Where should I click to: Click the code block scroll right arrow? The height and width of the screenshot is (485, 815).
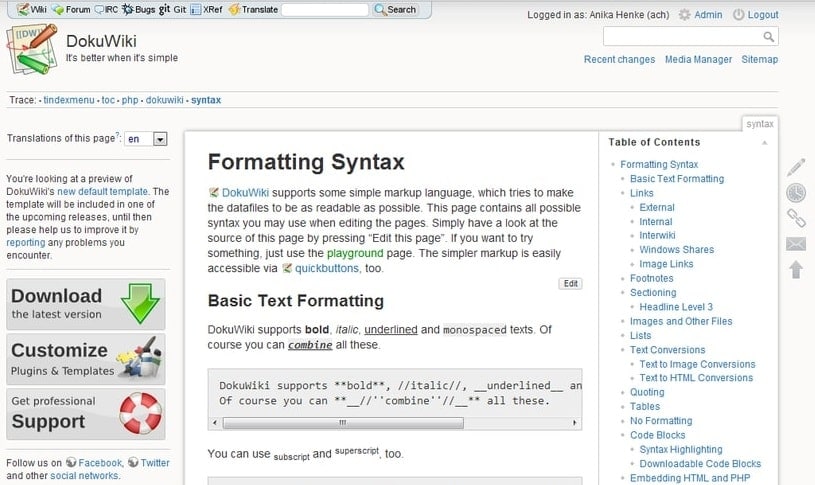click(574, 423)
